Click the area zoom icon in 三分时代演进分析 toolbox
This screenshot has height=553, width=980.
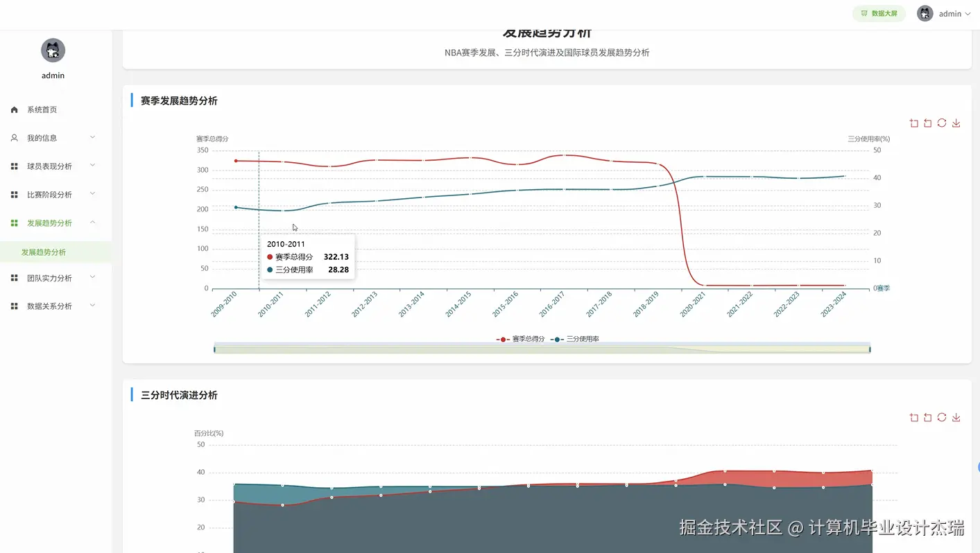pyautogui.click(x=913, y=417)
